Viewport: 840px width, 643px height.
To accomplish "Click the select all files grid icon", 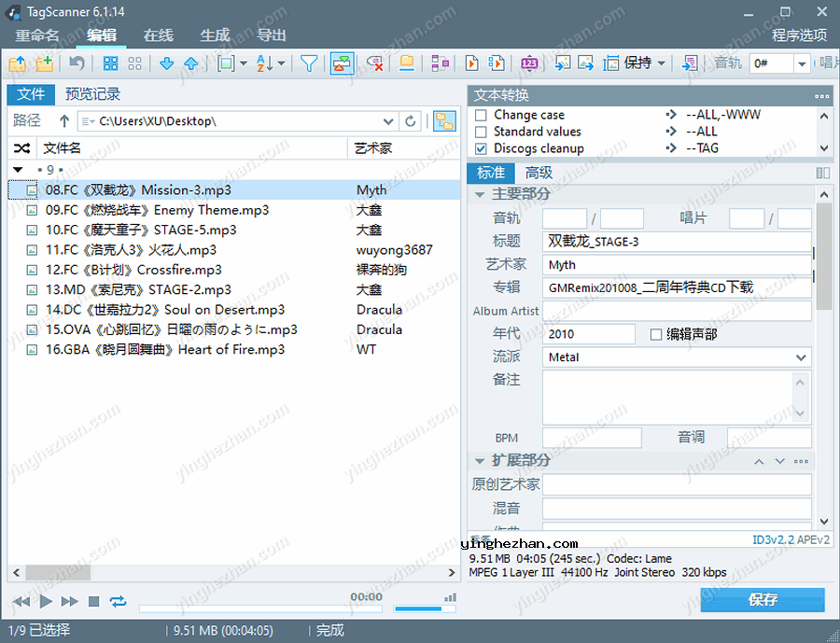I will pos(111,63).
